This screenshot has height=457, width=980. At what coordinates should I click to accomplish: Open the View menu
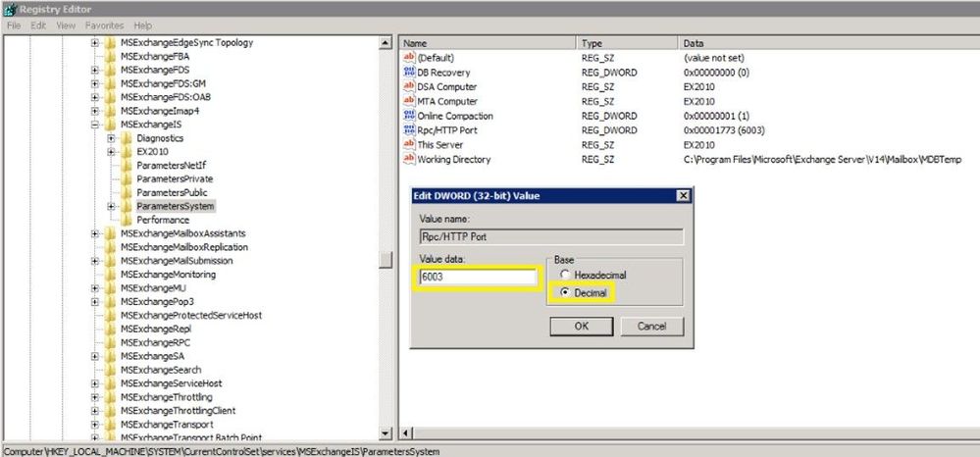66,25
